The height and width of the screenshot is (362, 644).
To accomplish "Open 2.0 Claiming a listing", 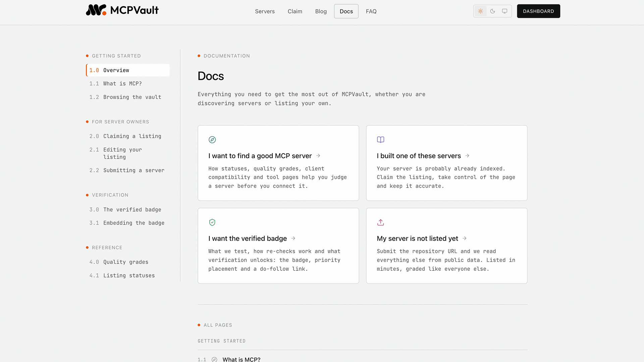I will tap(128, 136).
